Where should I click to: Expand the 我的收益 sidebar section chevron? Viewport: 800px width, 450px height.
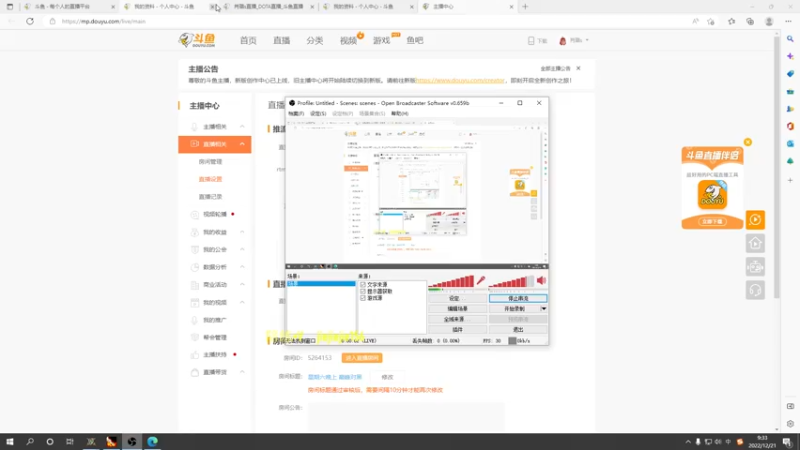(x=242, y=232)
